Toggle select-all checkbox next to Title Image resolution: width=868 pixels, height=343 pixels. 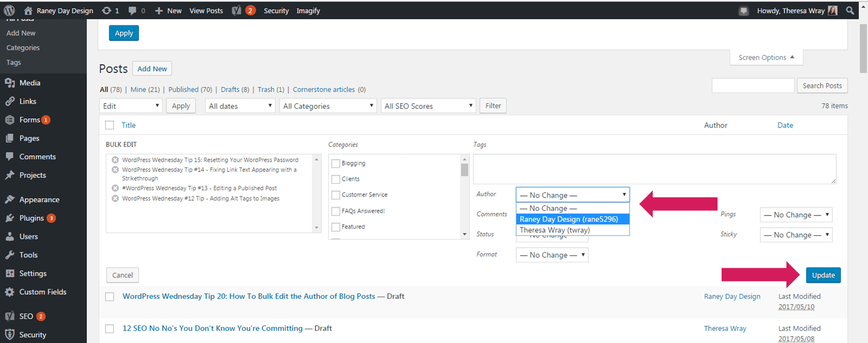pyautogui.click(x=110, y=125)
